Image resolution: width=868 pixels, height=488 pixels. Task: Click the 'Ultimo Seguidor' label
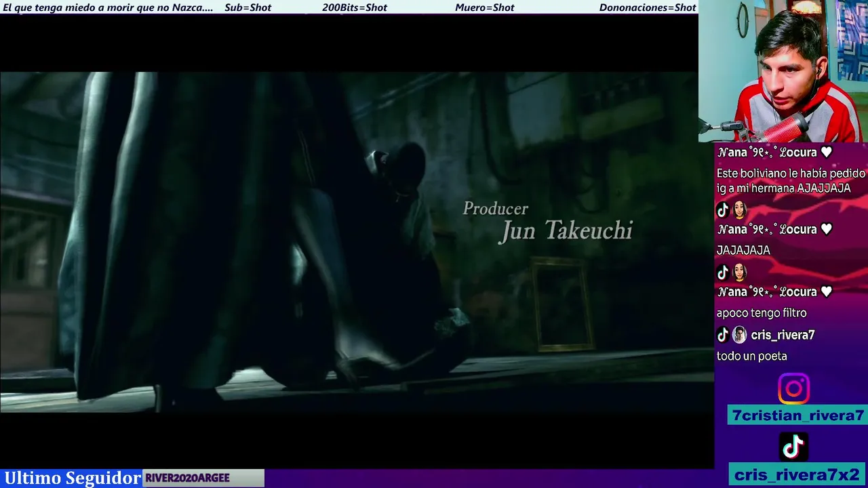[x=72, y=478]
